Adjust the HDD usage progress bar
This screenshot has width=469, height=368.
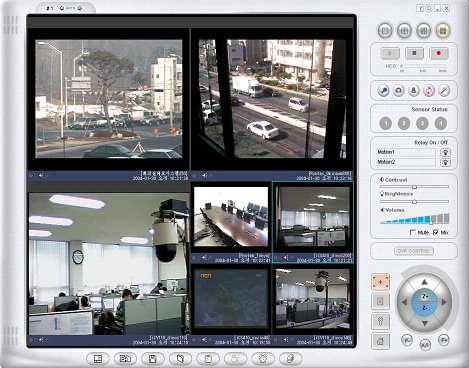(423, 66)
